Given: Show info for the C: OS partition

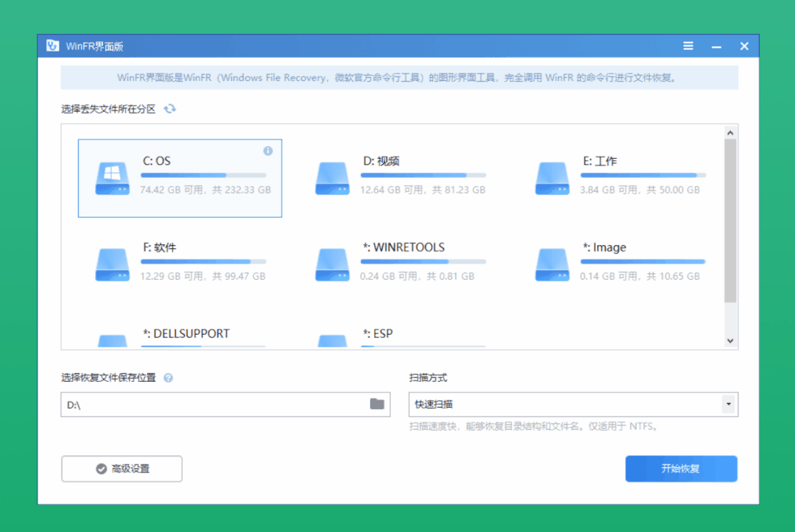Looking at the screenshot, I should point(268,151).
